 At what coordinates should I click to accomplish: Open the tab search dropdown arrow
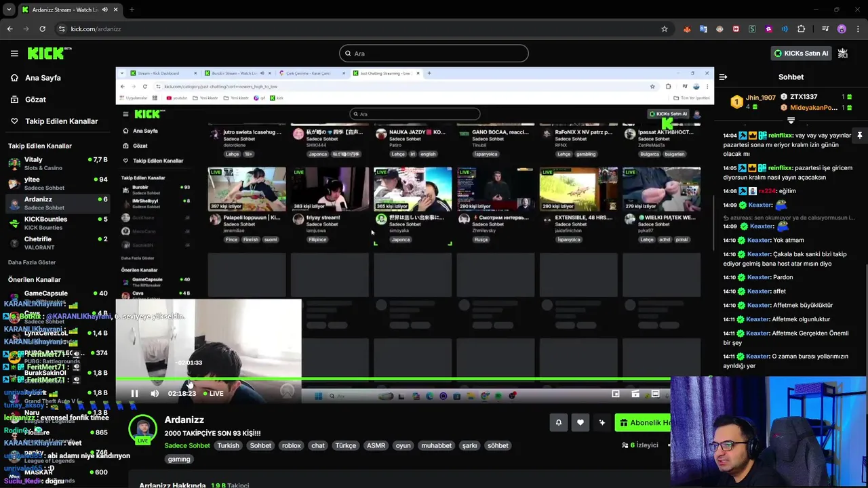(9, 9)
